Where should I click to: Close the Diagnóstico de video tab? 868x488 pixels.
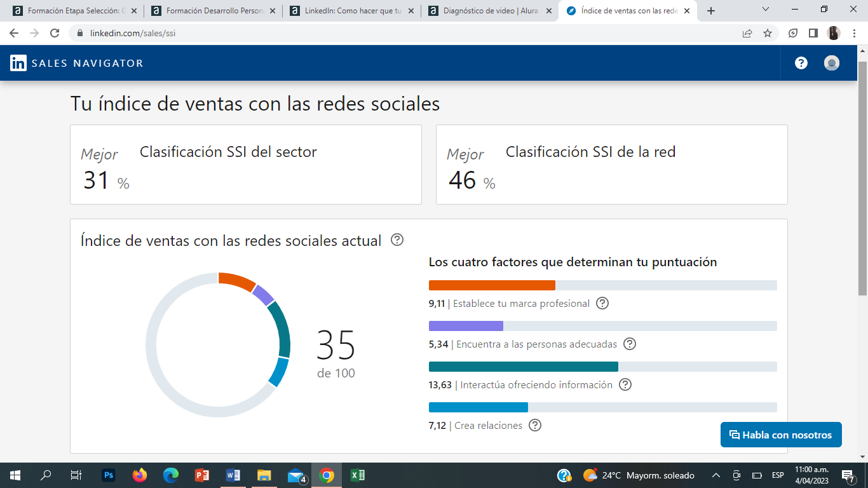coord(548,11)
